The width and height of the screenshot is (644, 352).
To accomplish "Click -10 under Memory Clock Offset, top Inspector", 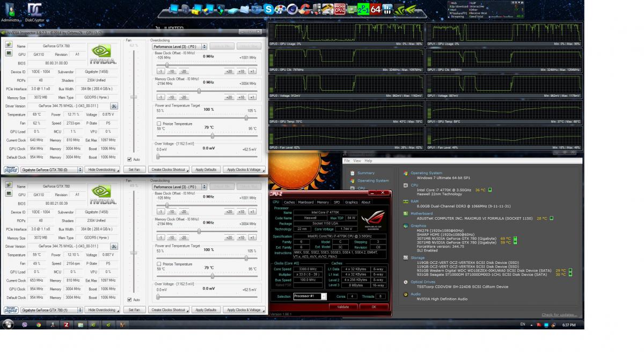I will point(171,97).
